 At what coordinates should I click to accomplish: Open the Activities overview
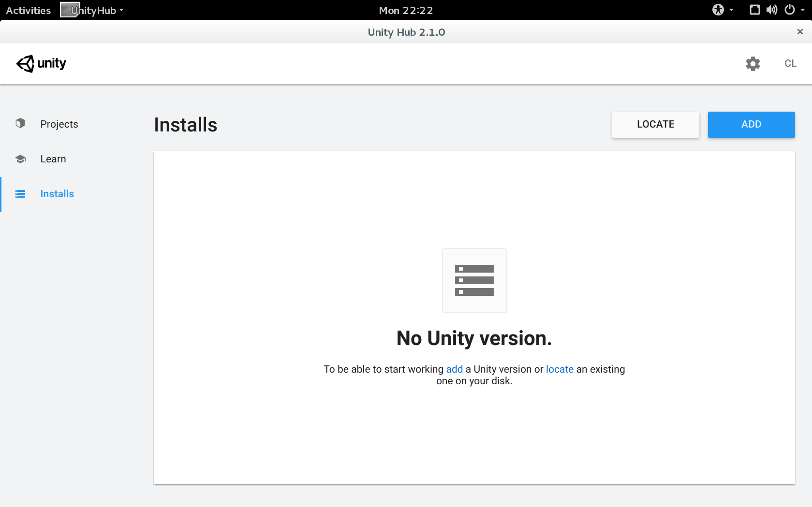(28, 10)
